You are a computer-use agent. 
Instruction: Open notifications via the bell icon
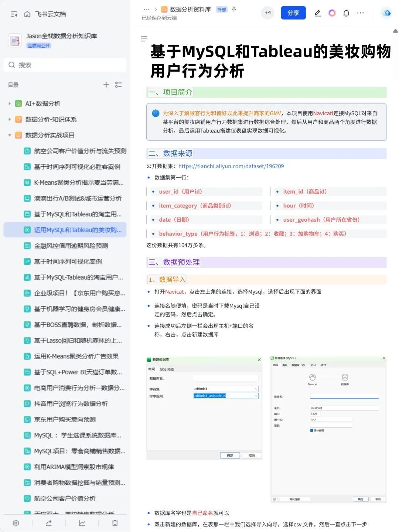point(346,13)
